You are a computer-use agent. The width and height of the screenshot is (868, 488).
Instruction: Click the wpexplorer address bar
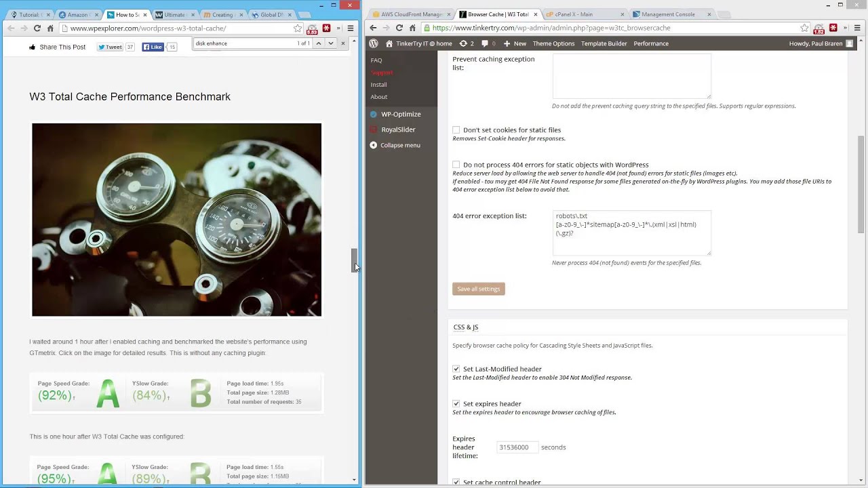pyautogui.click(x=180, y=28)
